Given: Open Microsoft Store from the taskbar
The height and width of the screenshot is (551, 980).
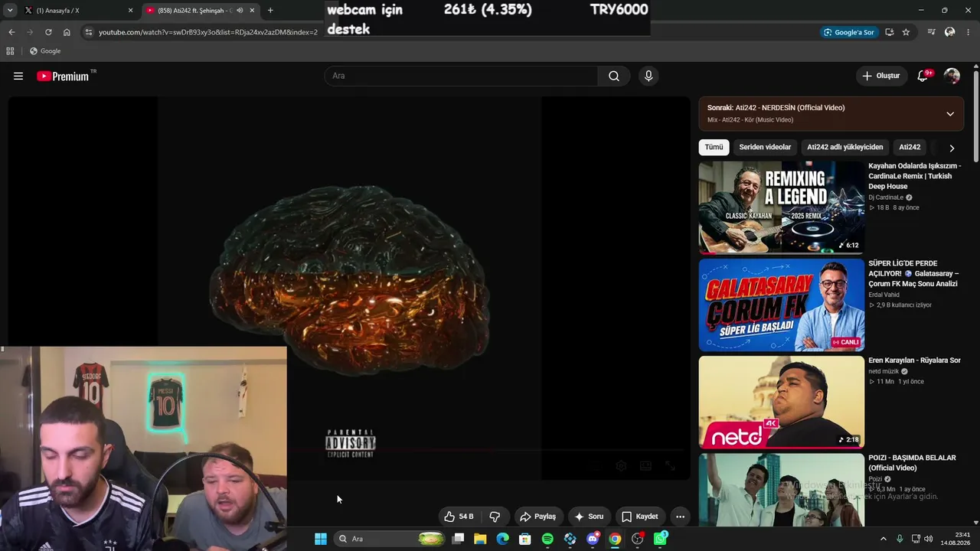Looking at the screenshot, I should (x=525, y=539).
